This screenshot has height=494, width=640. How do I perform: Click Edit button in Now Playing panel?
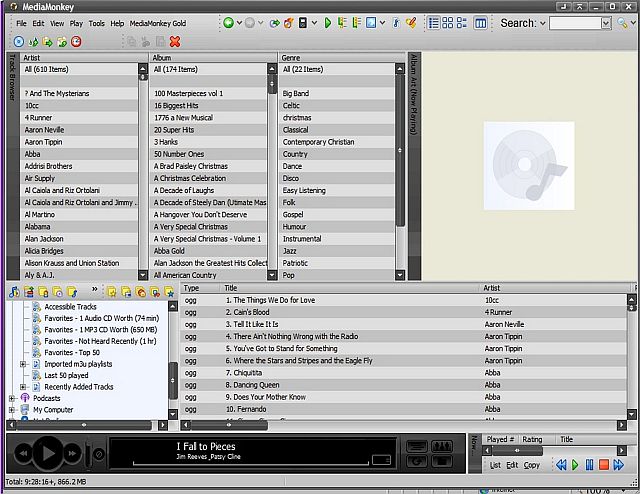click(512, 465)
